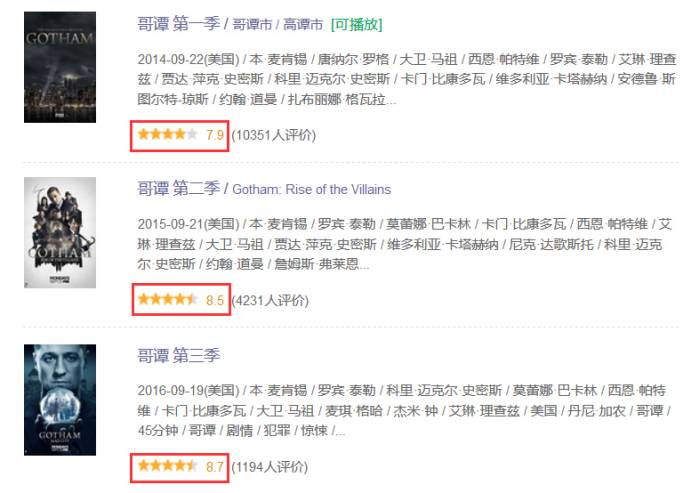The image size is (691, 493).
Task: Click the 8.7 rating score
Action: 215,467
